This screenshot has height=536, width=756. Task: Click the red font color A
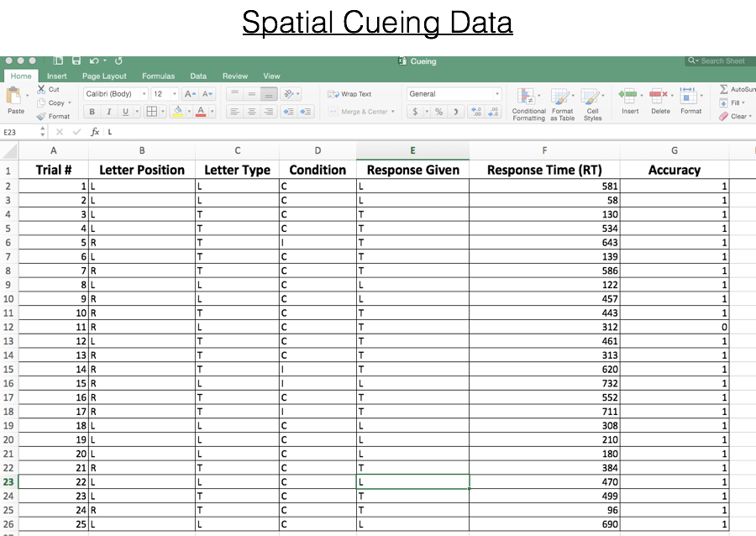[x=201, y=112]
